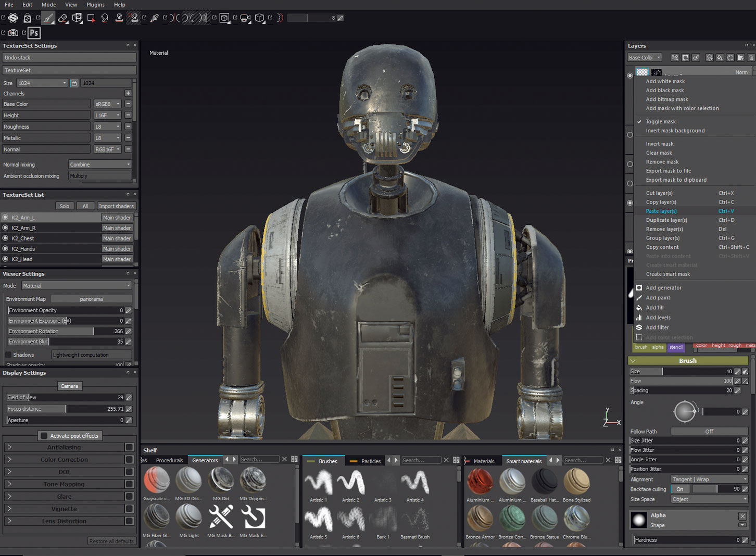Select the Clone stamp tool
Screen dimensions: 756x556
point(119,18)
